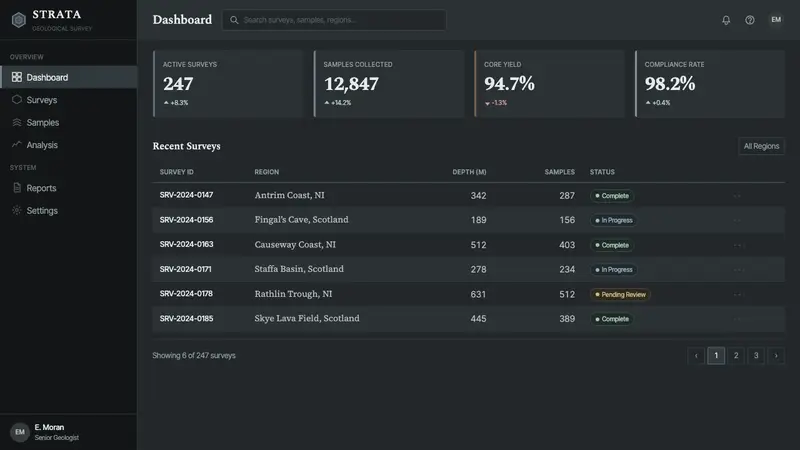The image size is (800, 450).
Task: Go to previous page arrow in pagination
Action: click(x=696, y=356)
